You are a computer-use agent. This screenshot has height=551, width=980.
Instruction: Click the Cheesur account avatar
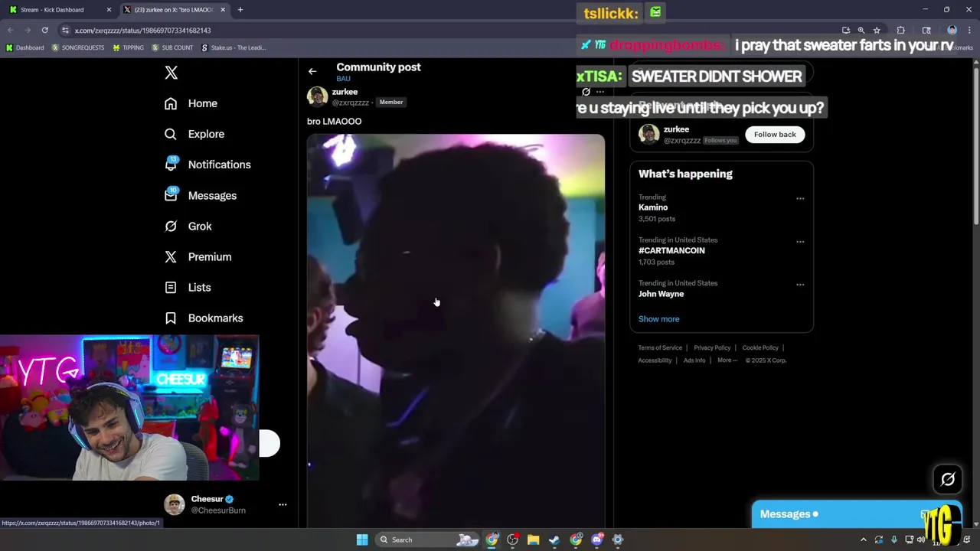point(175,504)
